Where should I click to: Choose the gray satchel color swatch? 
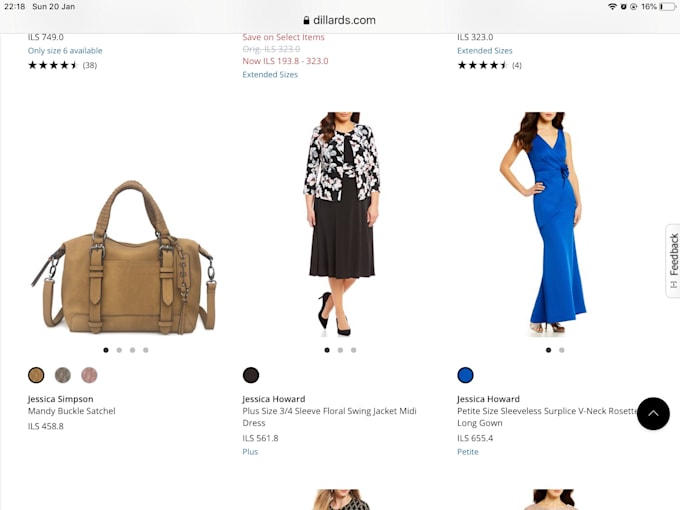(x=63, y=375)
